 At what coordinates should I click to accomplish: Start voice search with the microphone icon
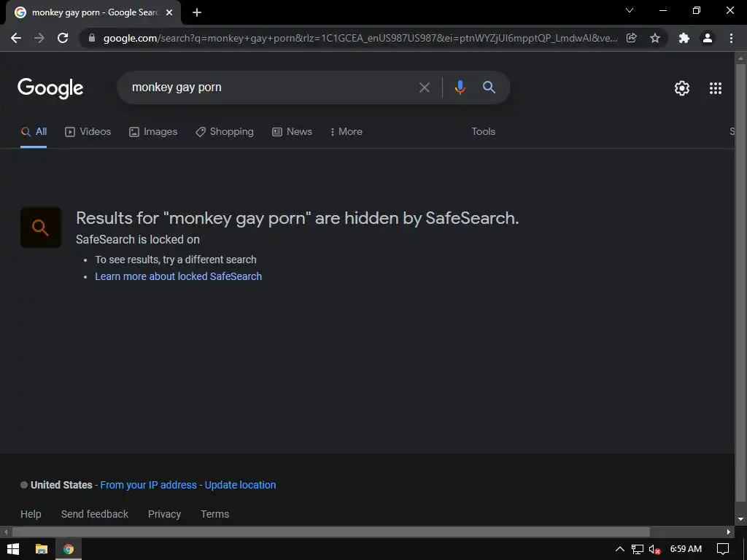coord(460,87)
